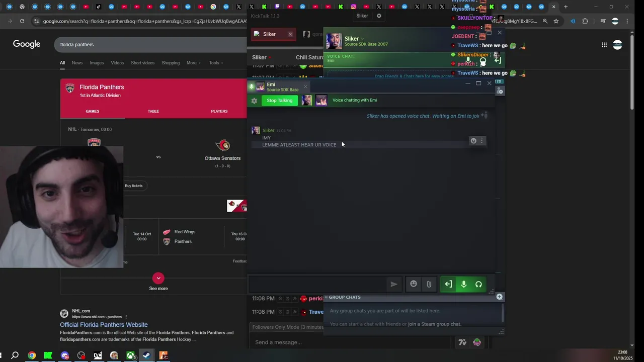Open the Chrome three-dot menu
Viewport: 644px width, 362px height.
pyautogui.click(x=627, y=21)
